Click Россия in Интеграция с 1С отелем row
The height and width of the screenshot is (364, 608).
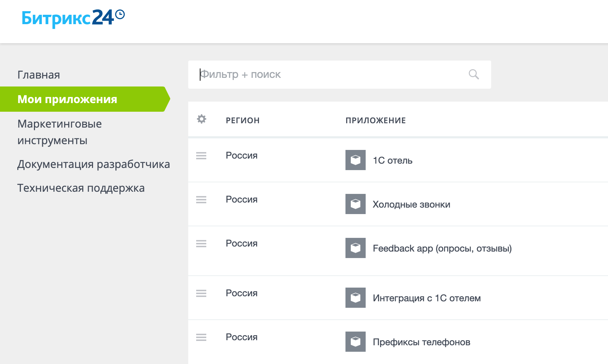(242, 293)
